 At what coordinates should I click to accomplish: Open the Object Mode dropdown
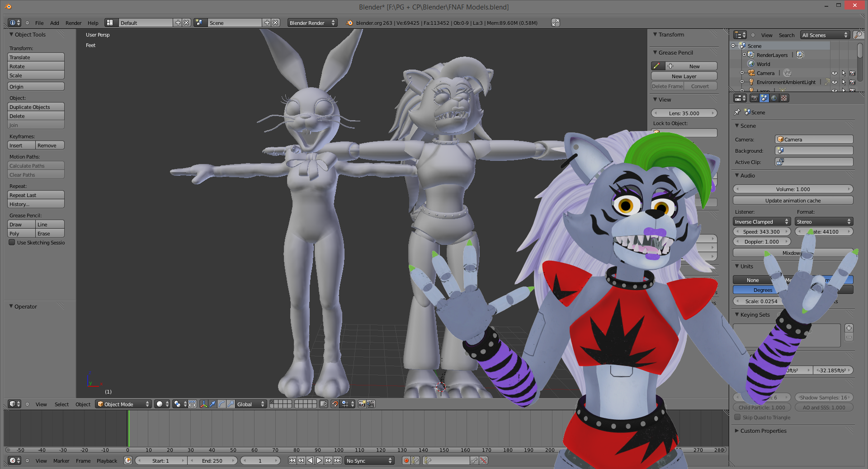(123, 404)
